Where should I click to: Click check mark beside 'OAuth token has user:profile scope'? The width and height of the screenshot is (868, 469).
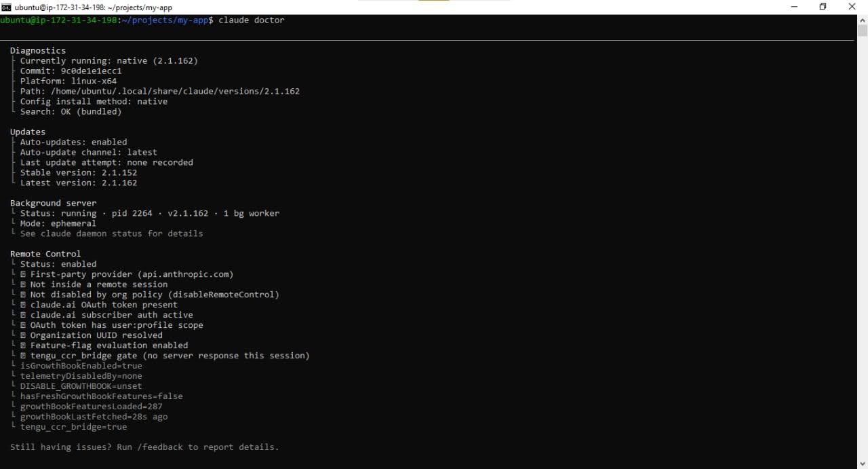coord(23,326)
